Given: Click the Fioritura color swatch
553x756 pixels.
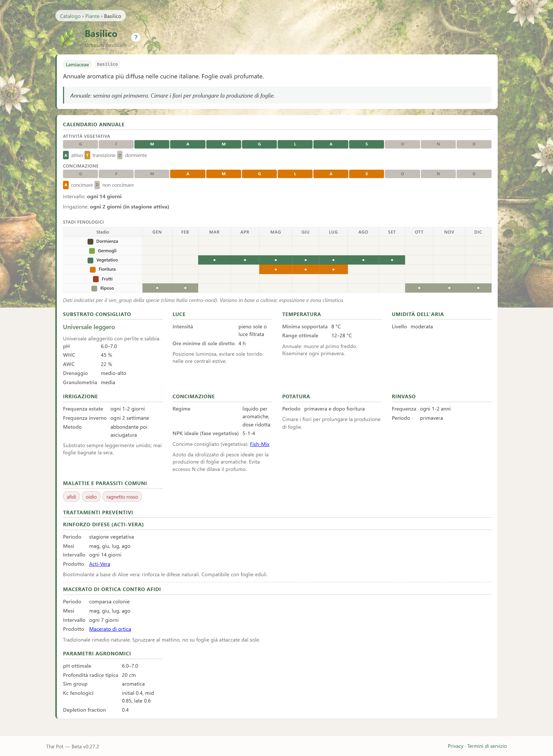Looking at the screenshot, I should tap(93, 269).
